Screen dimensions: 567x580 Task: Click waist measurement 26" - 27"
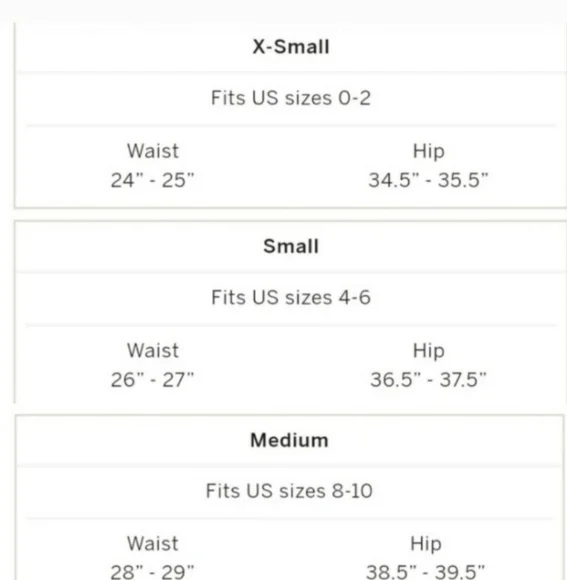pos(152,380)
